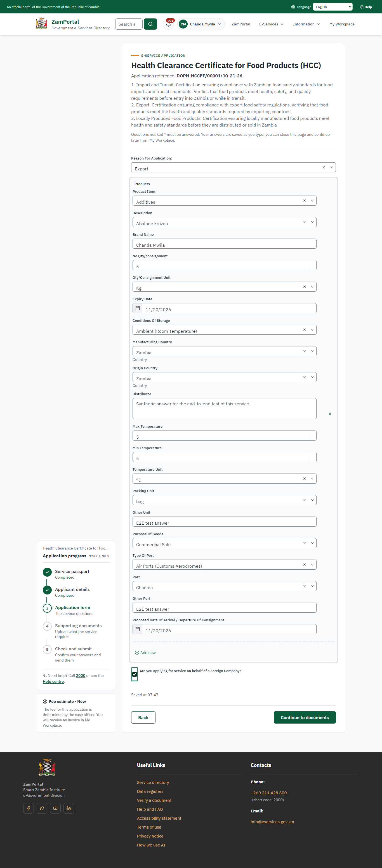
Task: Clear the Reason For Application selection
Action: tap(324, 167)
